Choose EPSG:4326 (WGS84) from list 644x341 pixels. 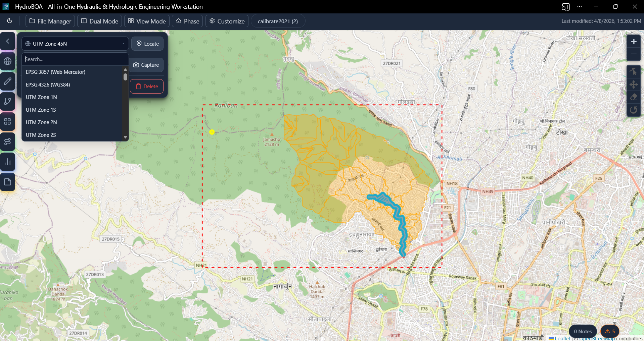[x=48, y=85]
